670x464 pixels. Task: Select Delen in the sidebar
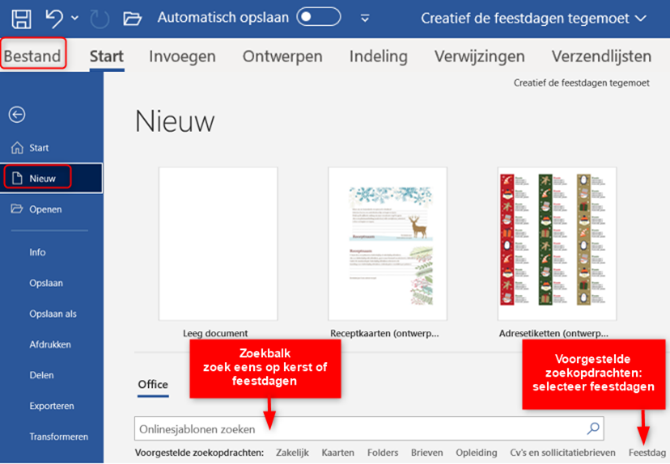(41, 375)
